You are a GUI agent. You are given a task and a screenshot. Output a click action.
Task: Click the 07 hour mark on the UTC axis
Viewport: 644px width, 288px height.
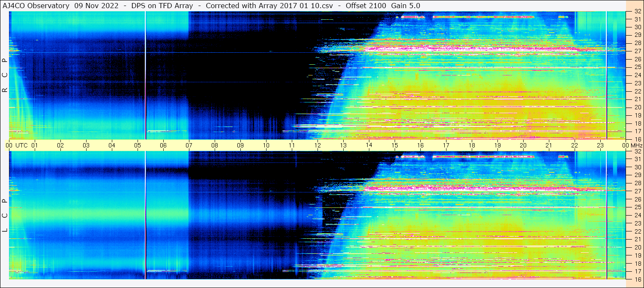[189, 145]
